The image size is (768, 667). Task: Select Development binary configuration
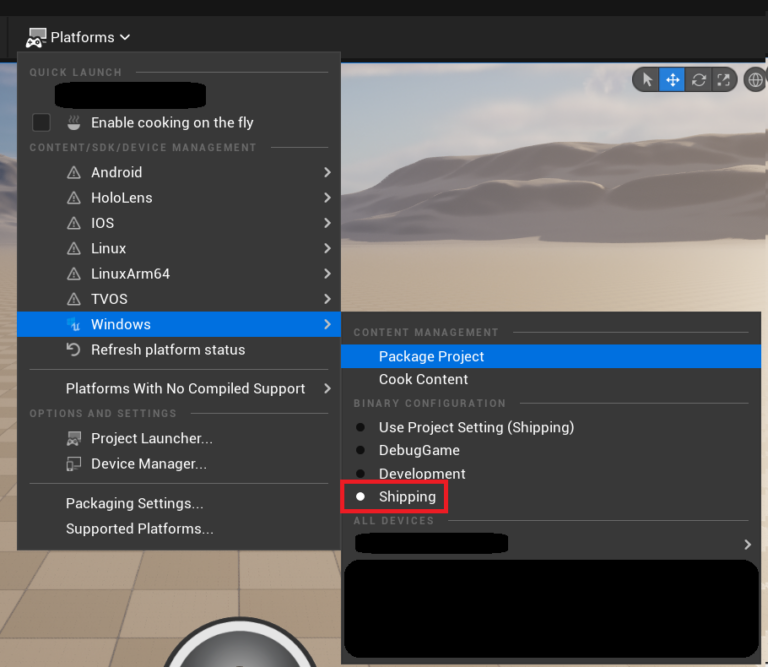[551, 474]
